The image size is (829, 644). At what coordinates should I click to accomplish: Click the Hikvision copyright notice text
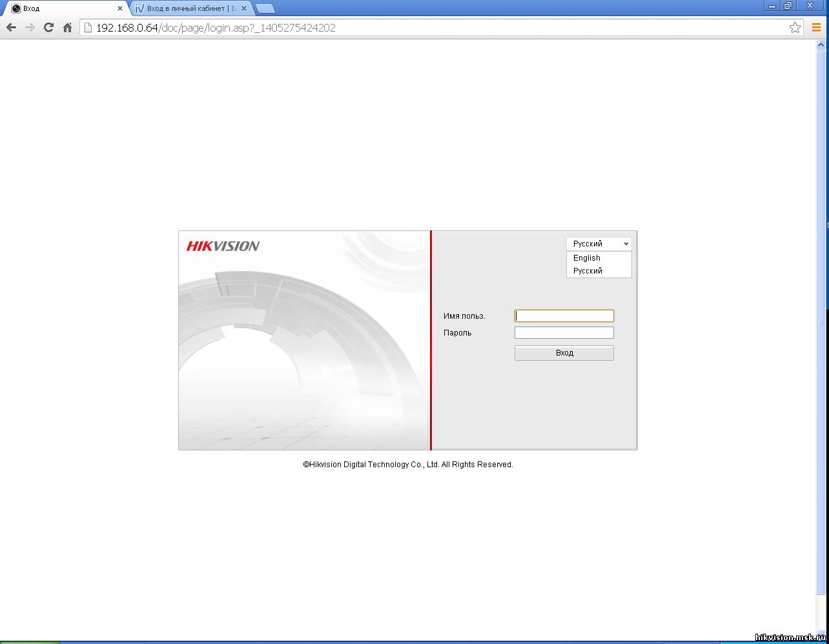pyautogui.click(x=408, y=465)
